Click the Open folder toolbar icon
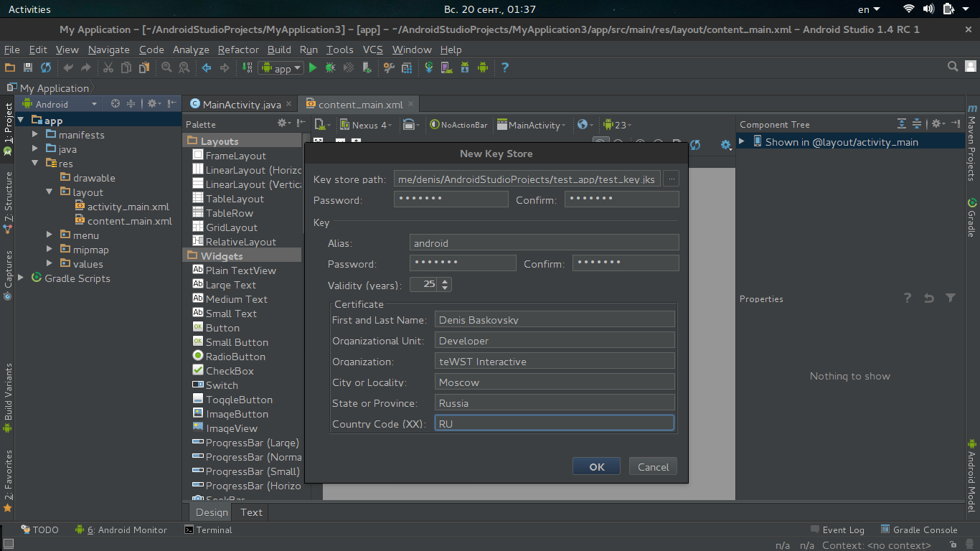 click(10, 67)
